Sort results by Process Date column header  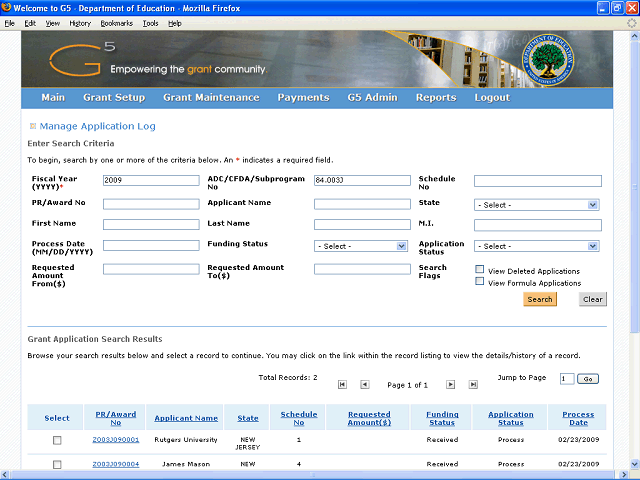pos(578,418)
